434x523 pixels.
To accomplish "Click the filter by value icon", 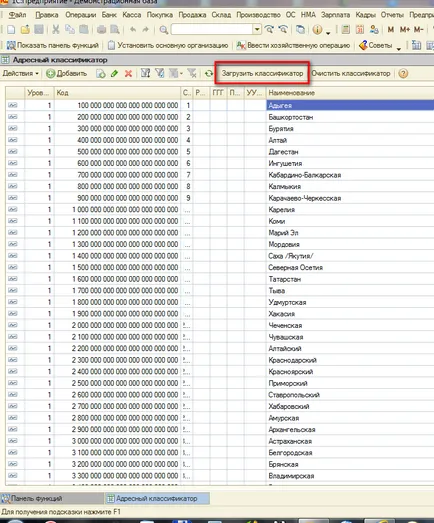I will (x=159, y=73).
